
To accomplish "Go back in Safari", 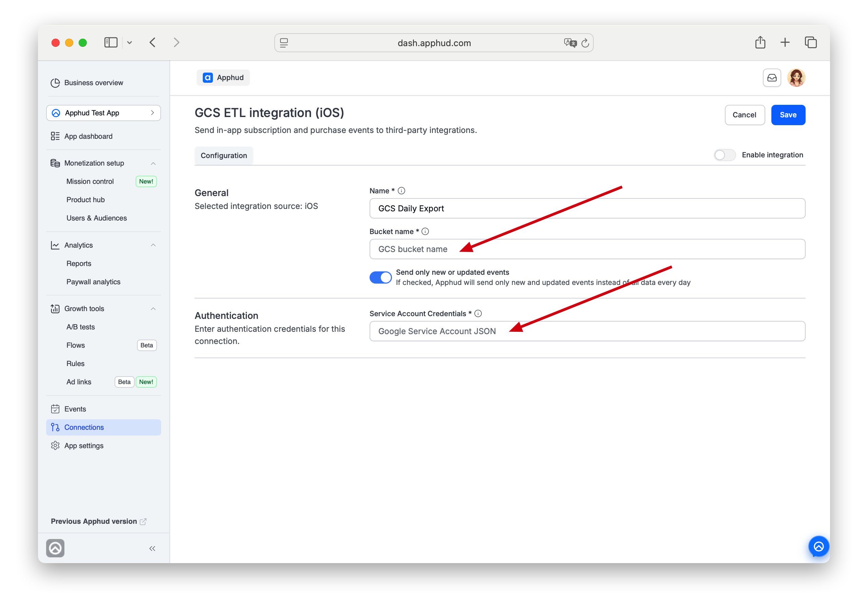I will [x=152, y=42].
